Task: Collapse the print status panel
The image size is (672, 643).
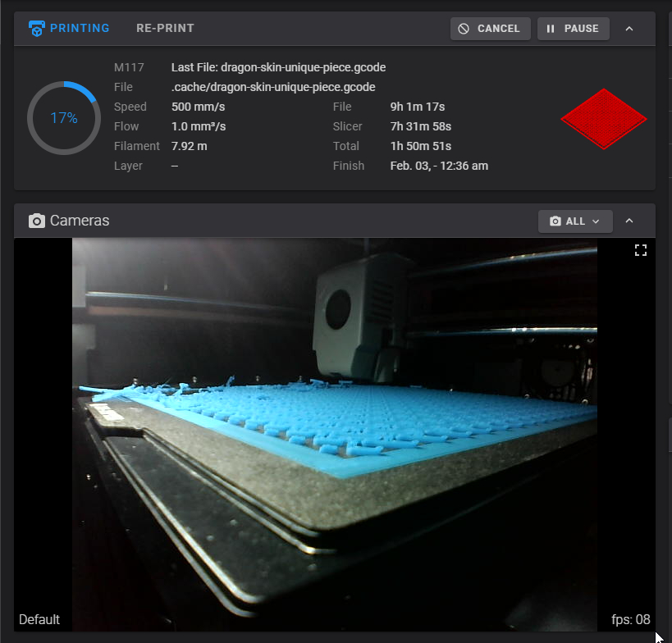Action: [629, 29]
